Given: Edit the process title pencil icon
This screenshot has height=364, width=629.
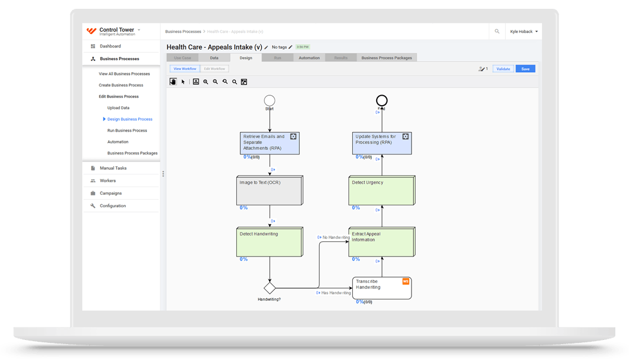Looking at the screenshot, I should [x=266, y=47].
